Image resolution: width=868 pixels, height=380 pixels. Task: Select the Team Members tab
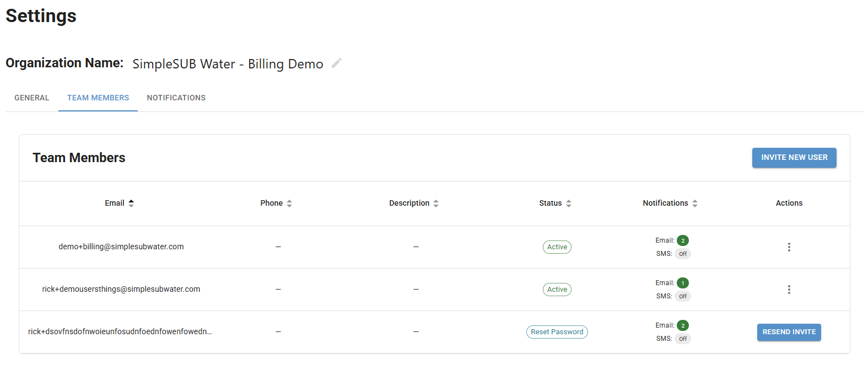click(98, 98)
